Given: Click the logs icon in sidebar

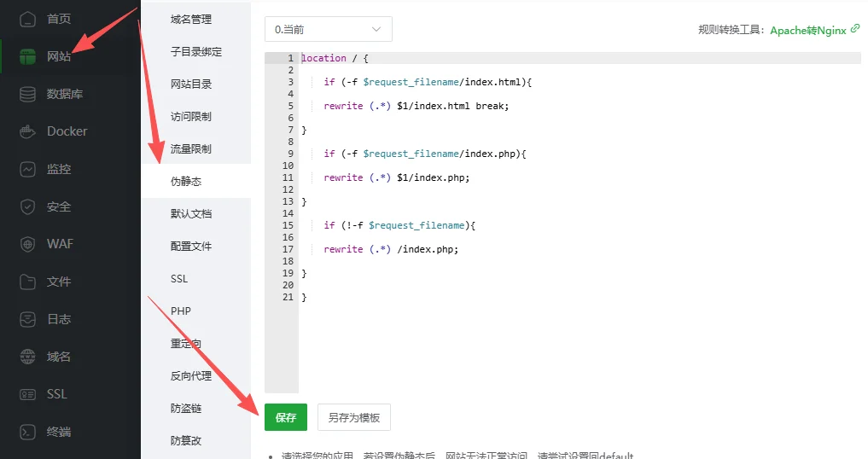Looking at the screenshot, I should pyautogui.click(x=28, y=319).
